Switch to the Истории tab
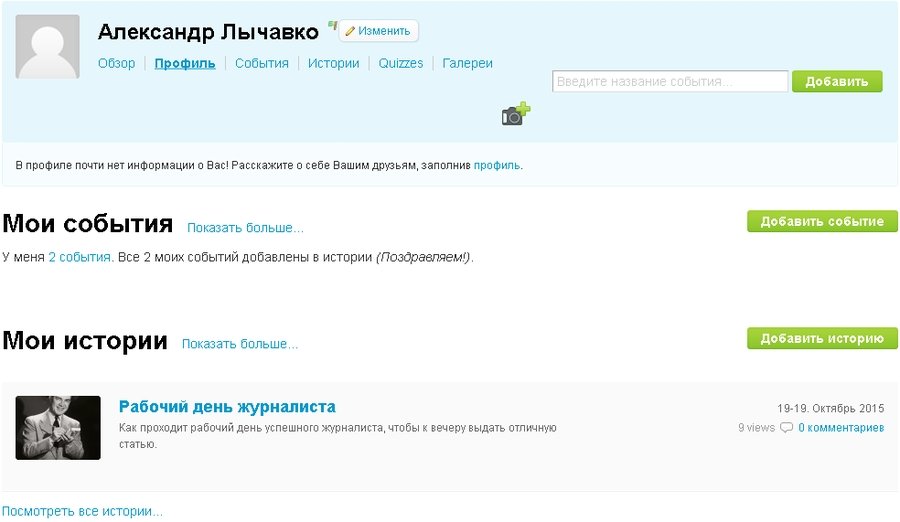Screen dimensions: 900x522 pos(333,63)
